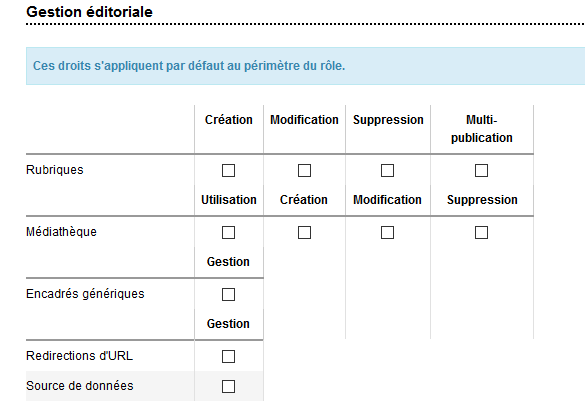Click the Source de données label
This screenshot has height=409, width=585.
coord(80,385)
